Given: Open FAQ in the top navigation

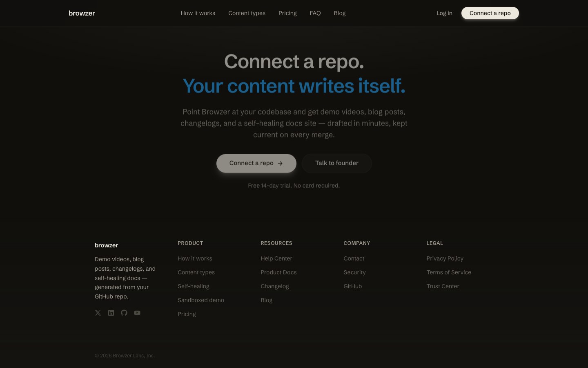Looking at the screenshot, I should tap(315, 13).
